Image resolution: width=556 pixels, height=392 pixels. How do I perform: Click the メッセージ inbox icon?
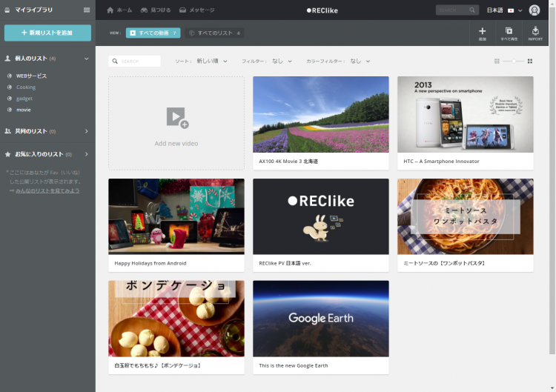[x=182, y=10]
